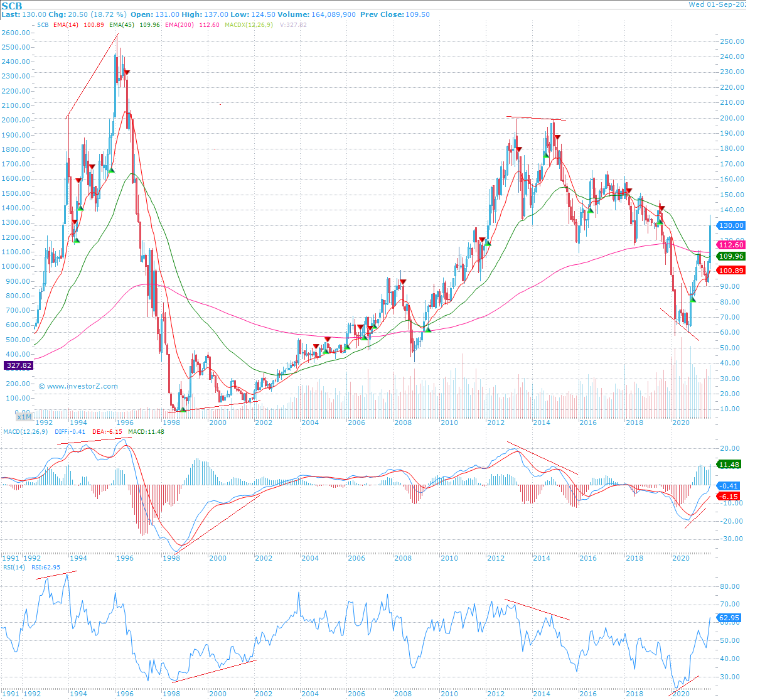Screen dimensions: 760x700
Task: Click the blue 62.95 badge in RSI panel
Action: pos(730,618)
